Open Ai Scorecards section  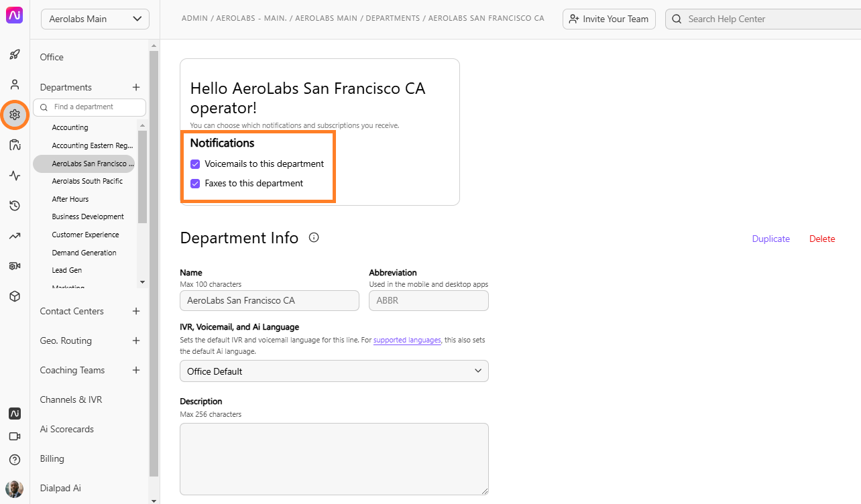tap(67, 429)
